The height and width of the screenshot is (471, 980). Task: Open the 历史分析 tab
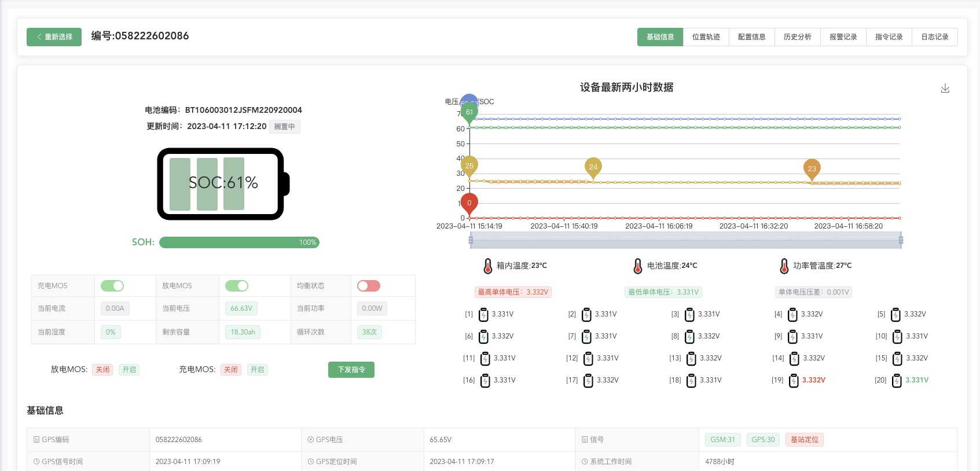798,37
